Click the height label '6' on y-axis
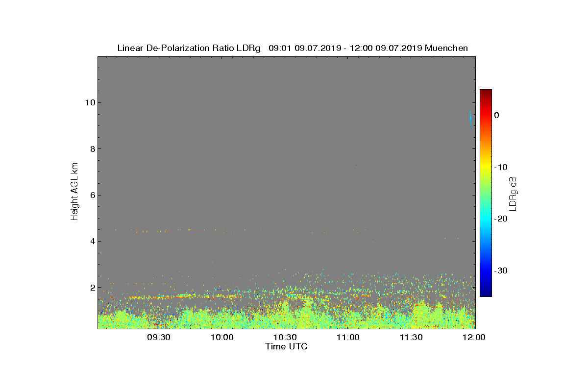588x392 pixels. pyautogui.click(x=92, y=195)
